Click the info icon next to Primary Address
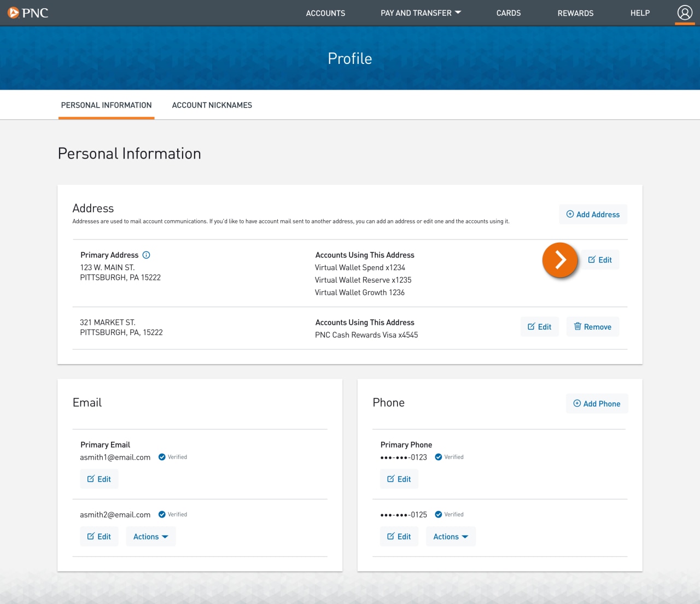Image resolution: width=700 pixels, height=604 pixels. 145,254
